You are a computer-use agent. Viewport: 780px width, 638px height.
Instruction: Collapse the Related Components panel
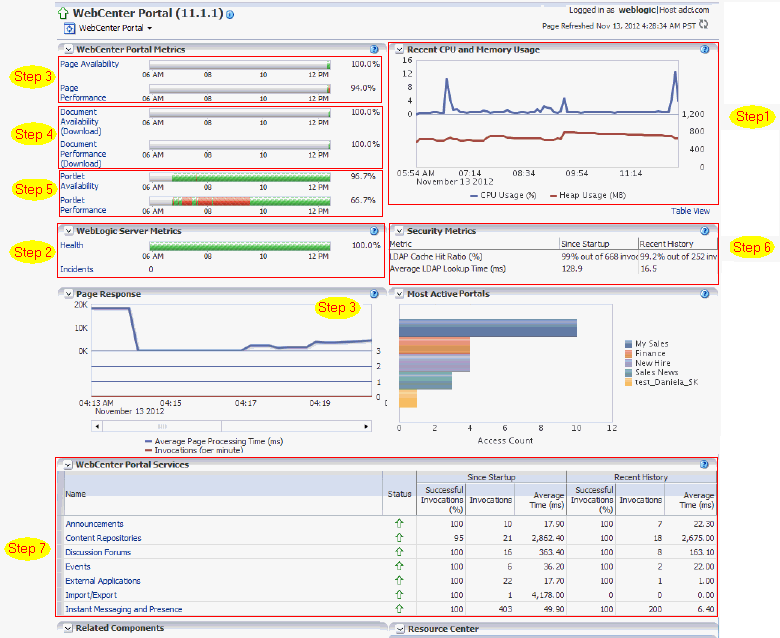68,628
